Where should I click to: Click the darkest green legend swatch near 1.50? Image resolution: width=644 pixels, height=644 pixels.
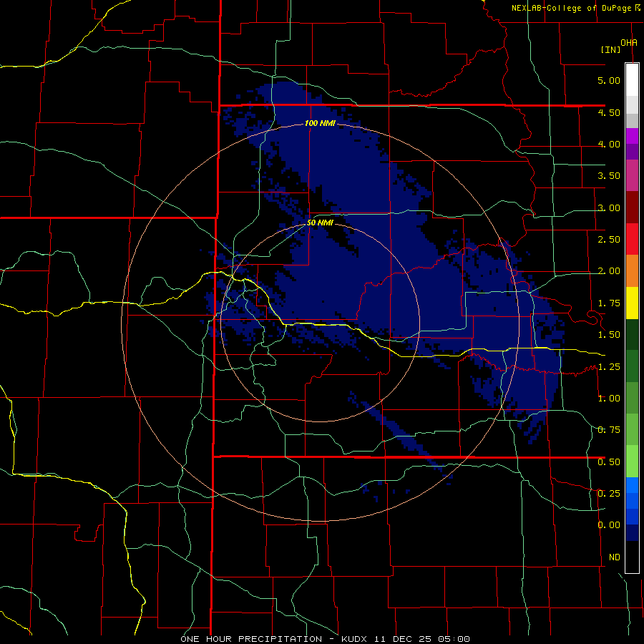(x=632, y=334)
